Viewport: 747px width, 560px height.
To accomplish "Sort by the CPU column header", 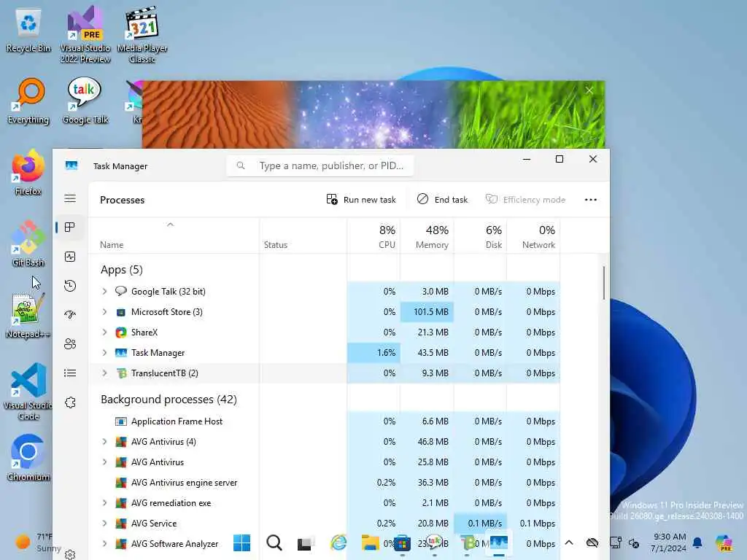I will pyautogui.click(x=373, y=236).
